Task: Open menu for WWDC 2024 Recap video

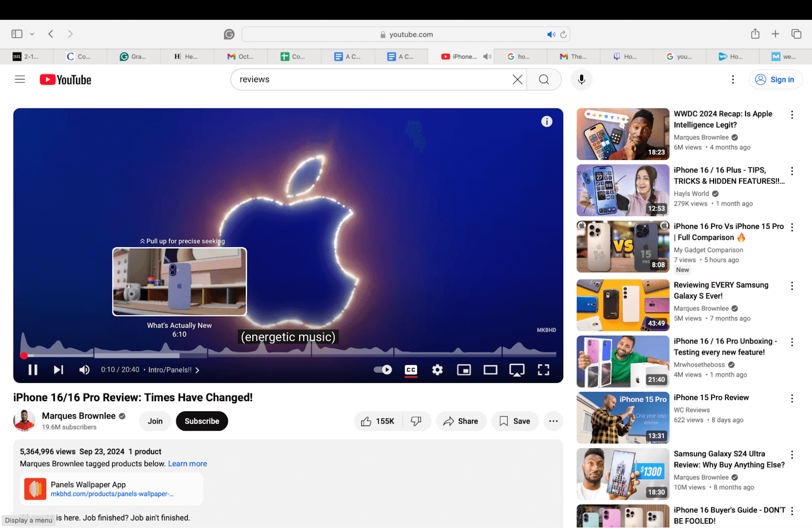Action: pyautogui.click(x=792, y=115)
